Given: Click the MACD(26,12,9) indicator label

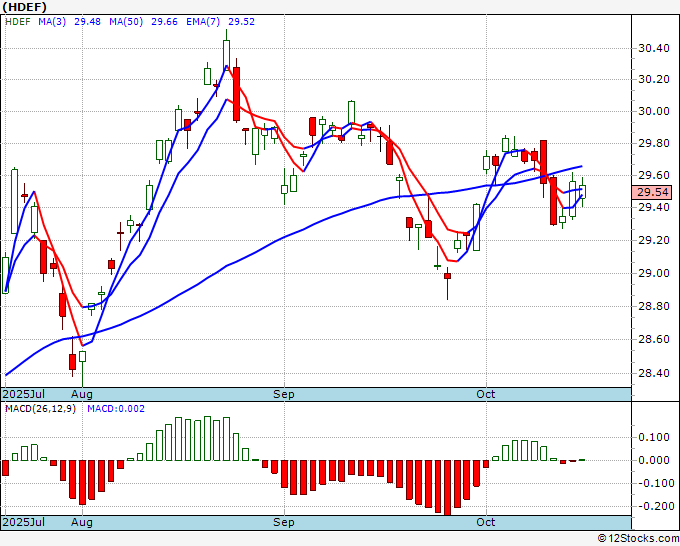Looking at the screenshot, I should [x=40, y=409].
